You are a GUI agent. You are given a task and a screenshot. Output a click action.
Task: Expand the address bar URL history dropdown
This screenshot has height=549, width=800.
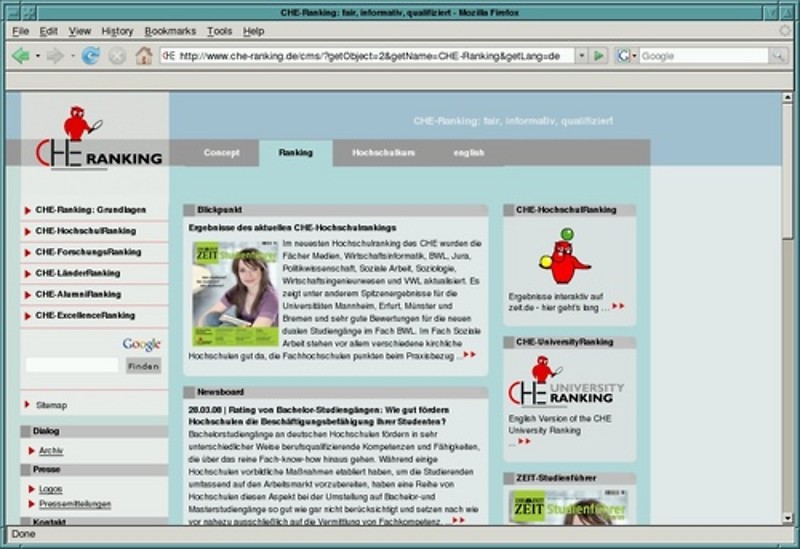pyautogui.click(x=581, y=56)
